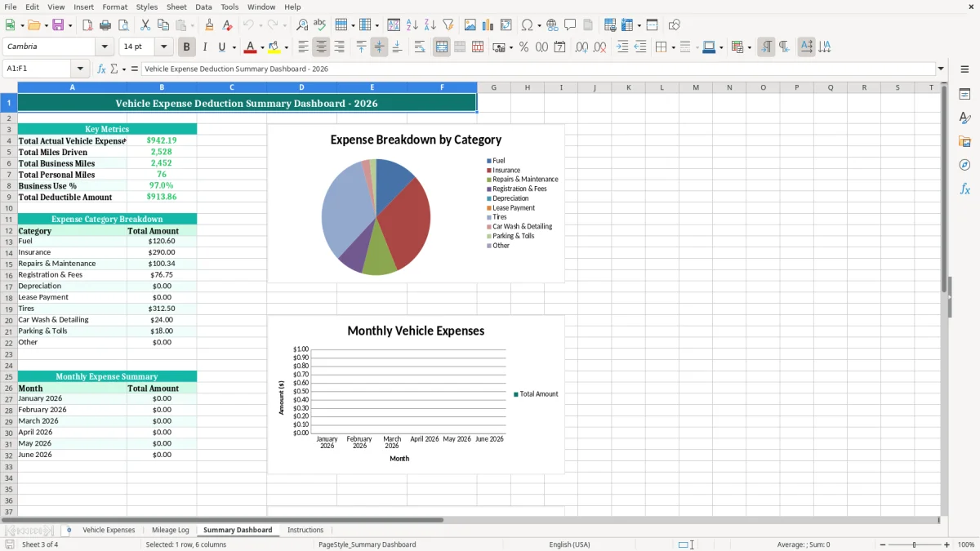Open the sidebar Gallery panel
This screenshot has width=980, height=551.
coord(964,142)
